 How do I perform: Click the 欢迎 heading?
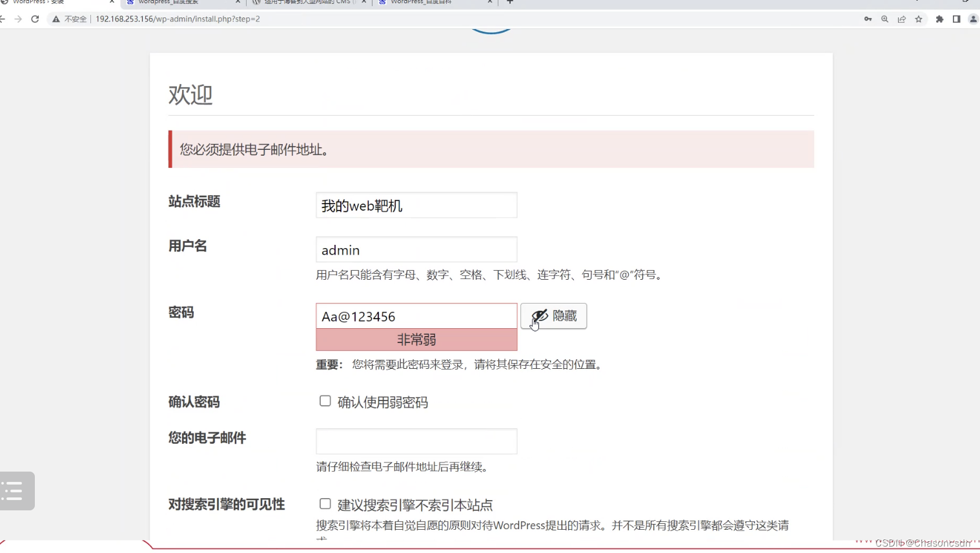coord(190,95)
